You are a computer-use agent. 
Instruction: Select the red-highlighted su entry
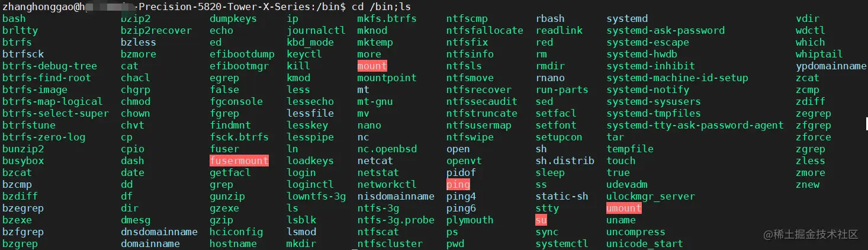coord(541,220)
